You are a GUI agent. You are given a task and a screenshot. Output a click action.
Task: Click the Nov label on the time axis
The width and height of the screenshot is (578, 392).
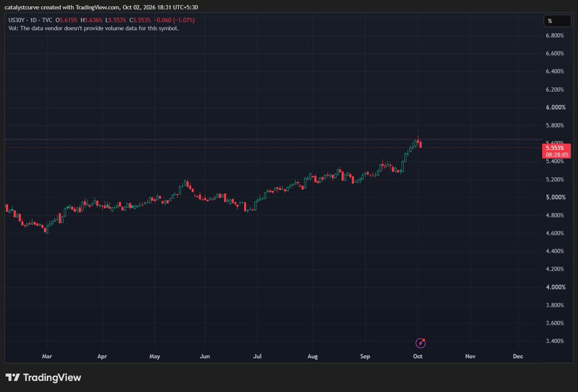(471, 356)
